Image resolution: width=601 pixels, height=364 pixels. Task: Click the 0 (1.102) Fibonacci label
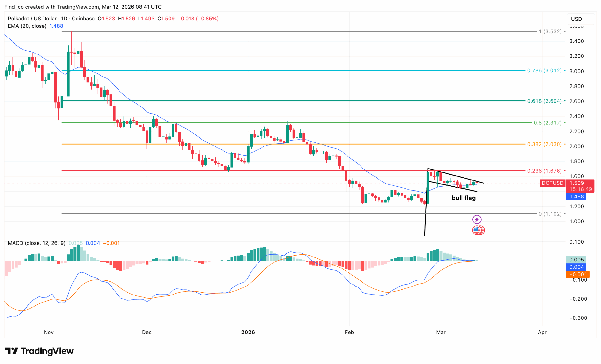pyautogui.click(x=550, y=214)
